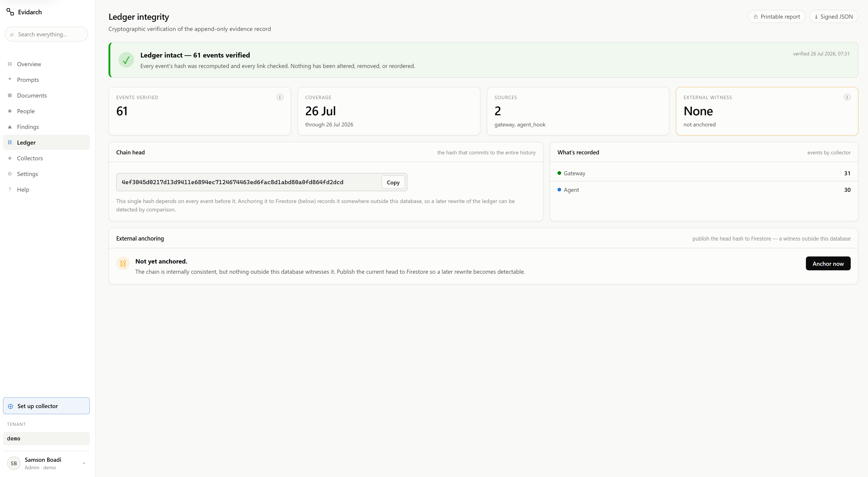This screenshot has width=868, height=477.
Task: Expand the Samson Boadi account menu
Action: click(46, 463)
